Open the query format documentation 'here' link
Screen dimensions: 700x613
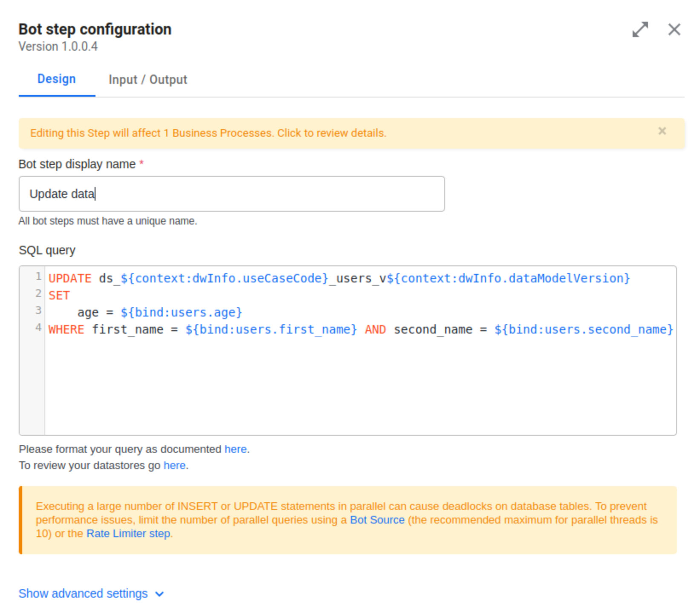tap(235, 449)
